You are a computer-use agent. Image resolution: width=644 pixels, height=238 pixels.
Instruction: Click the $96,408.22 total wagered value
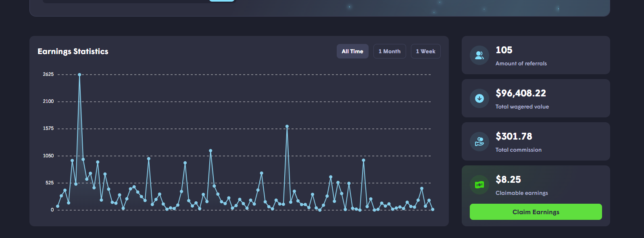[x=521, y=93]
